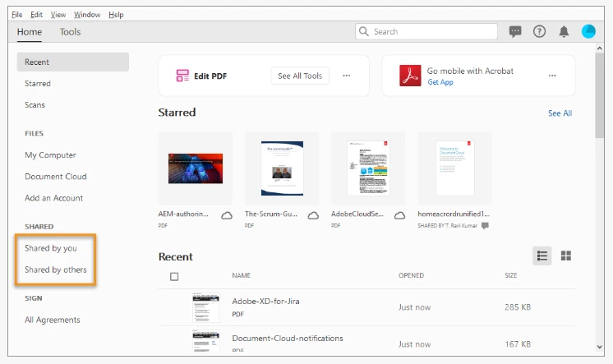Open AEM-authorin starred thumbnail
The image size is (613, 364).
coord(196,168)
